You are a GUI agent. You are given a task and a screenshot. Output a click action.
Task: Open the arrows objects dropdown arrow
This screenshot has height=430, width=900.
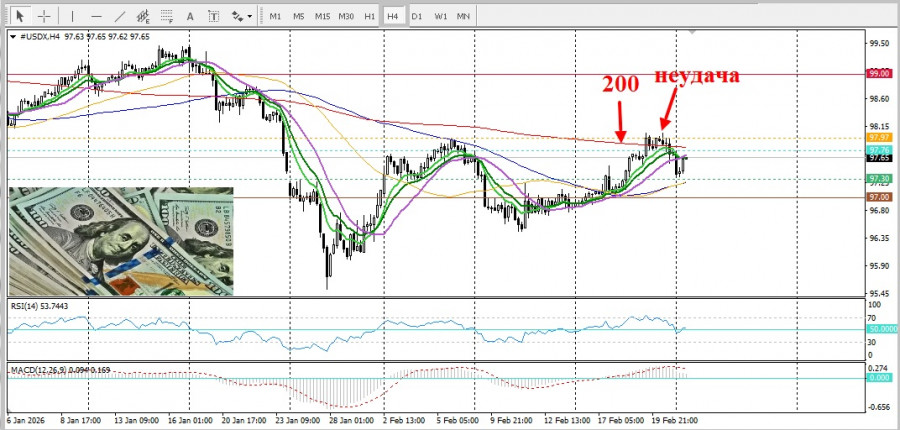click(249, 17)
